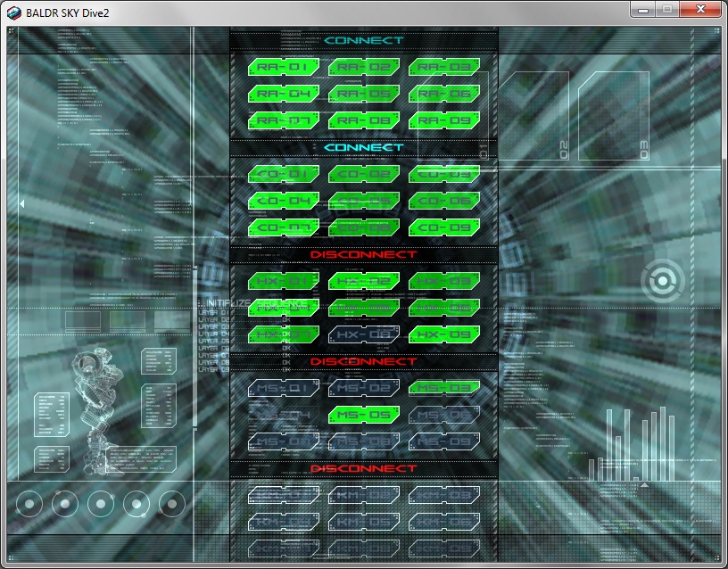Click DISCONNECT header of the KM group

click(x=364, y=469)
